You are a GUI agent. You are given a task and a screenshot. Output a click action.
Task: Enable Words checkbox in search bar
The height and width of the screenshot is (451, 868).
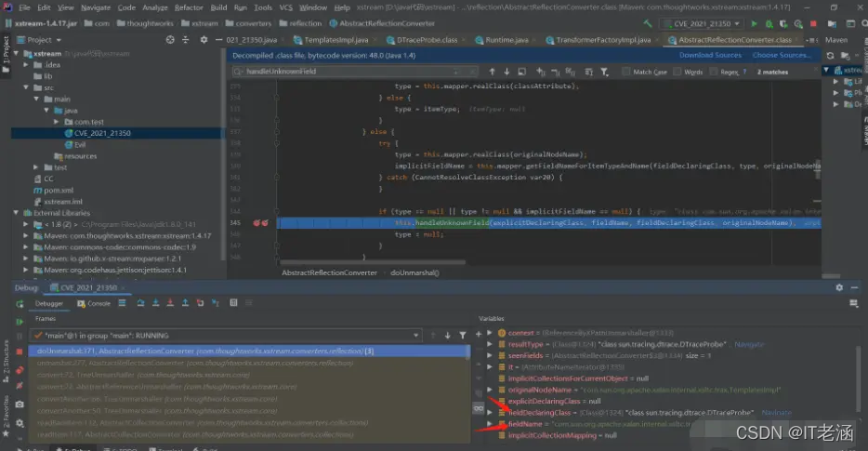[x=677, y=72]
